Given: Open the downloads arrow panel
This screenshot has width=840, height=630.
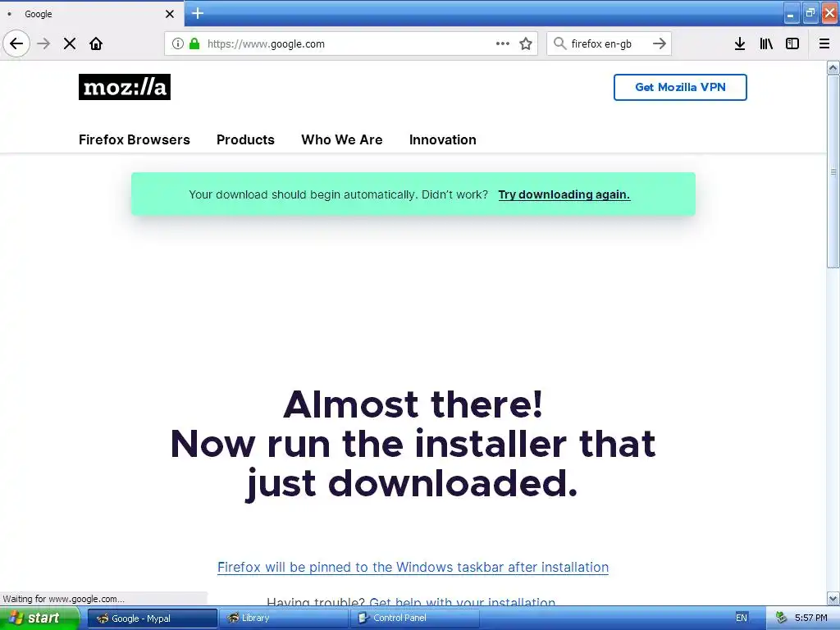Looking at the screenshot, I should [740, 43].
